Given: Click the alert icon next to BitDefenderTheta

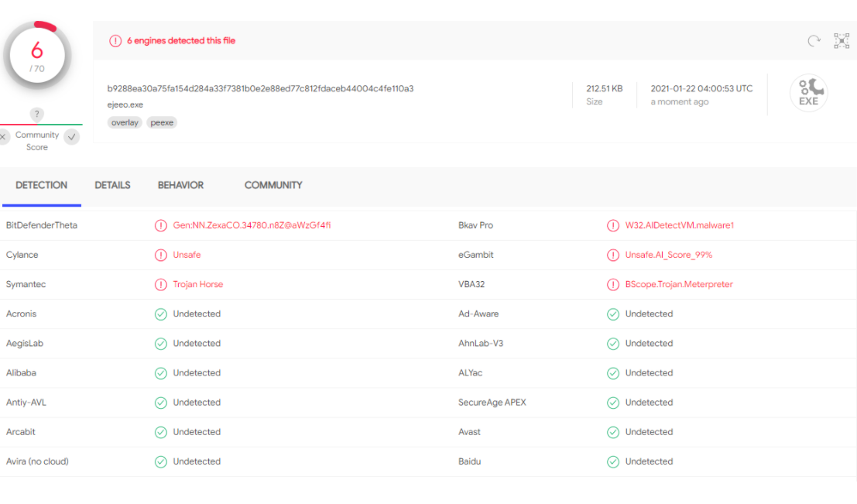Looking at the screenshot, I should click(161, 225).
